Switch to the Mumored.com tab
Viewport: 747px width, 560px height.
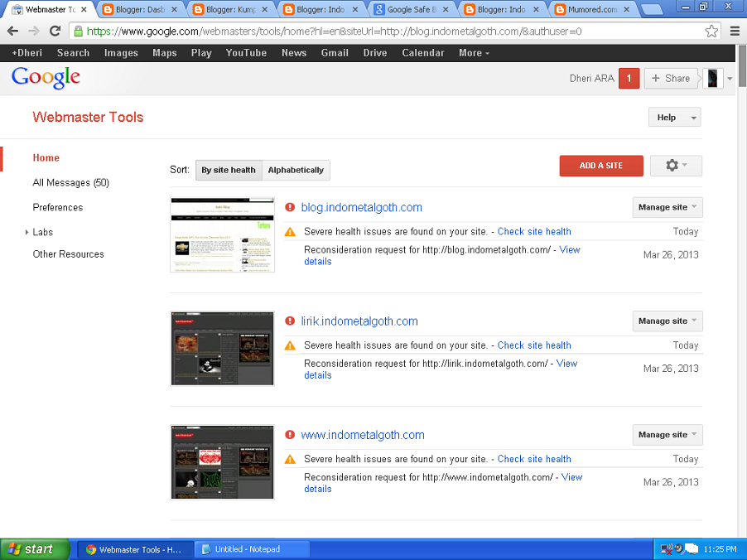pyautogui.click(x=592, y=9)
